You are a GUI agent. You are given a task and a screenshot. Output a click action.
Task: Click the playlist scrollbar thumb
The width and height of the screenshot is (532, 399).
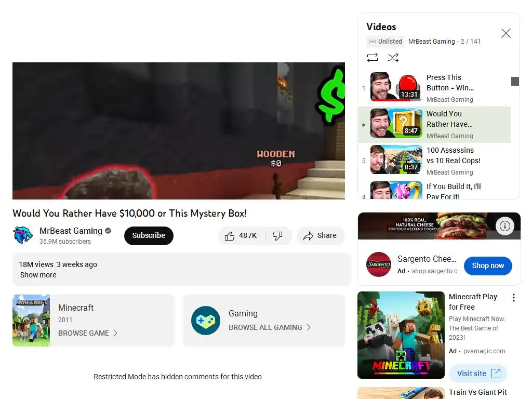(x=515, y=82)
